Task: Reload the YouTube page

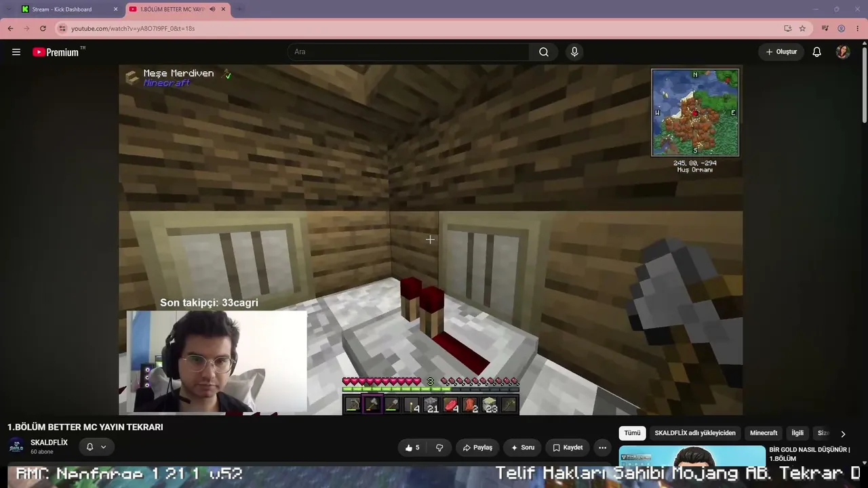Action: click(43, 28)
